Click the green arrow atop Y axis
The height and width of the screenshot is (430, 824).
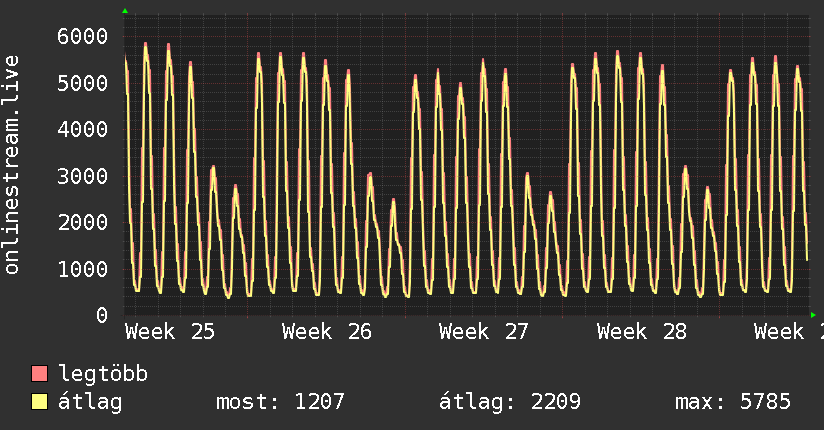[x=125, y=11]
